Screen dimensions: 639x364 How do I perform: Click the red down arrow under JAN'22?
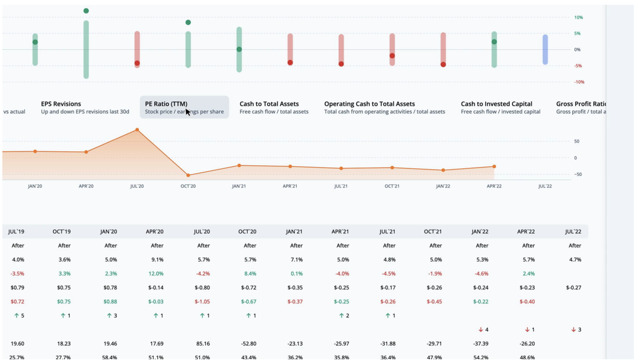481,330
